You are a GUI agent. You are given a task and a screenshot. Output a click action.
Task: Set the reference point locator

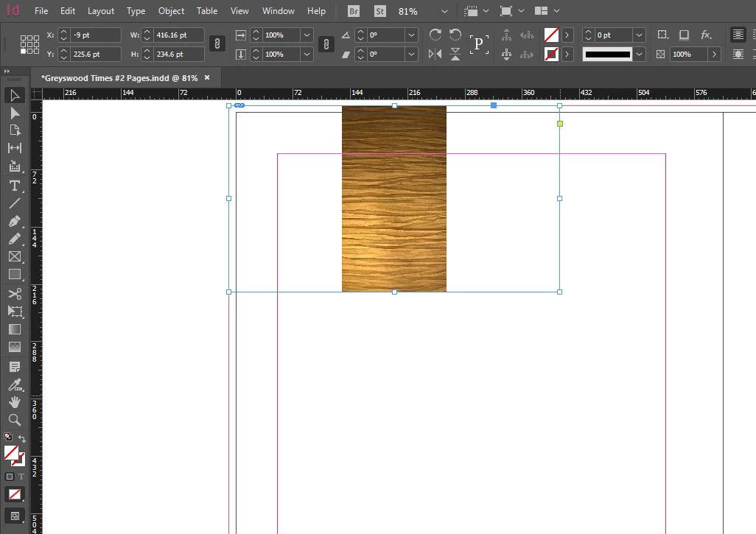(x=29, y=44)
